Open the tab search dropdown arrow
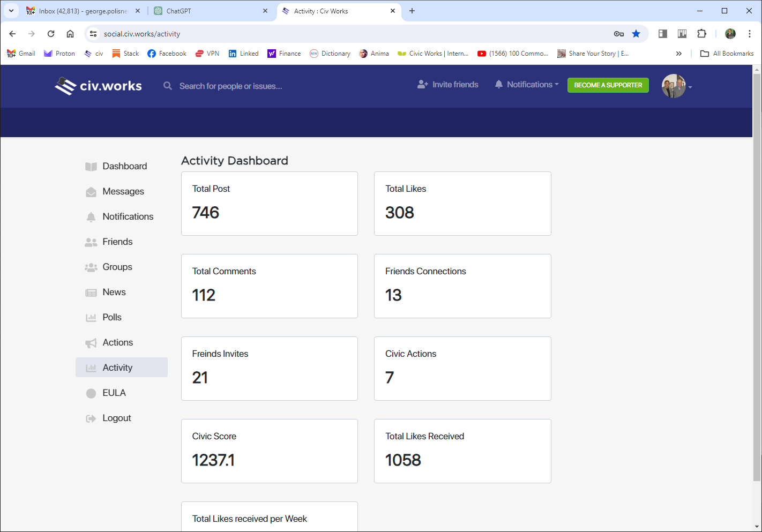The width and height of the screenshot is (762, 532). click(x=11, y=11)
